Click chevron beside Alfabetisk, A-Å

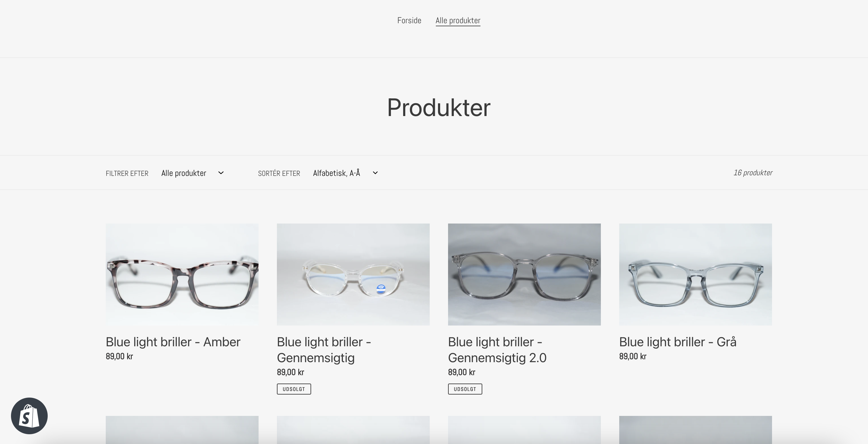375,173
